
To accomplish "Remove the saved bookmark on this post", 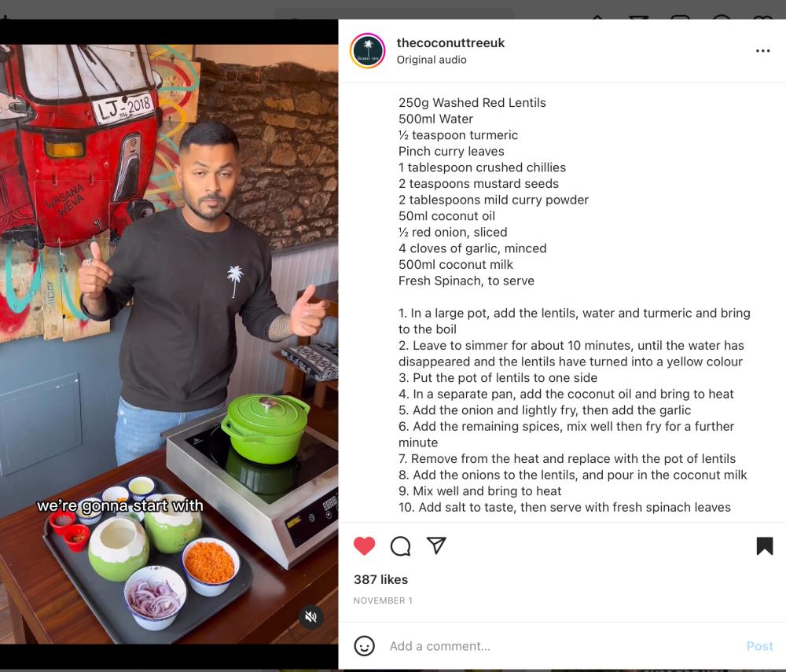I will tap(765, 545).
